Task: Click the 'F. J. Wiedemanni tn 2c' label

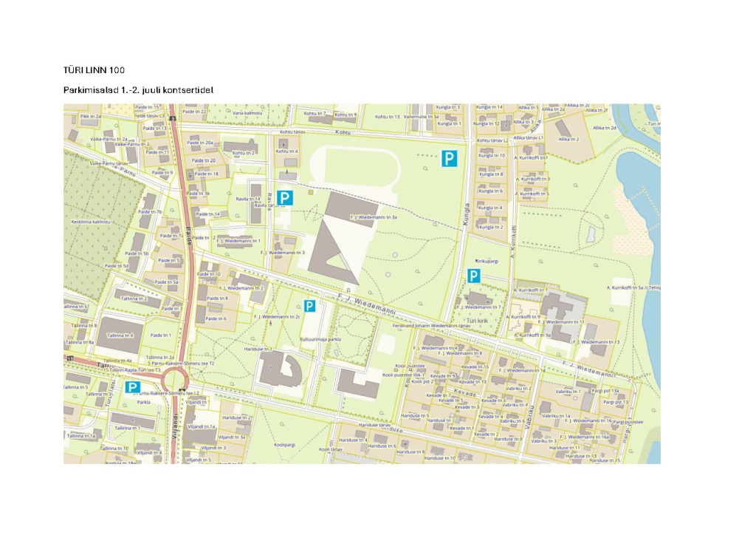Action: pyautogui.click(x=278, y=316)
